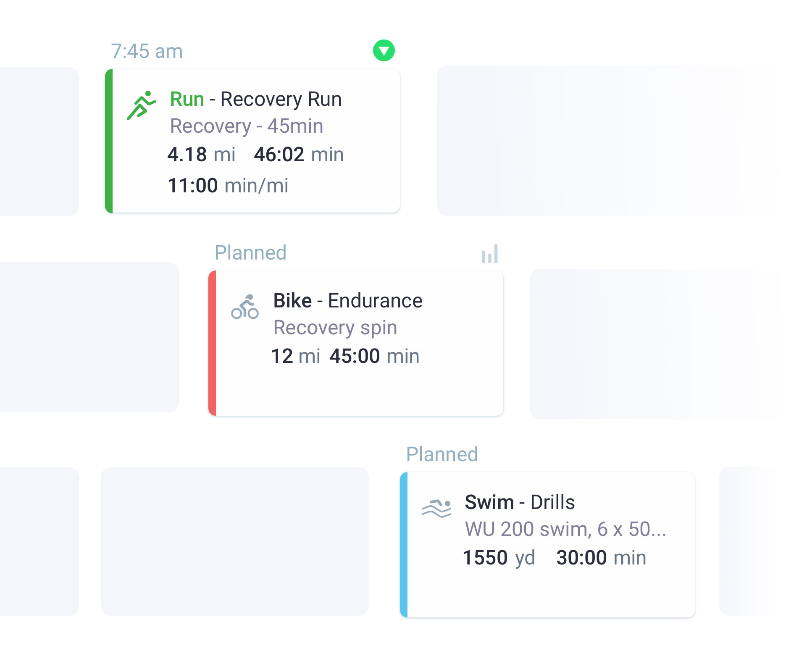Click the blue color bar on Swim card
Screen dimensions: 799x672
pyautogui.click(x=404, y=545)
